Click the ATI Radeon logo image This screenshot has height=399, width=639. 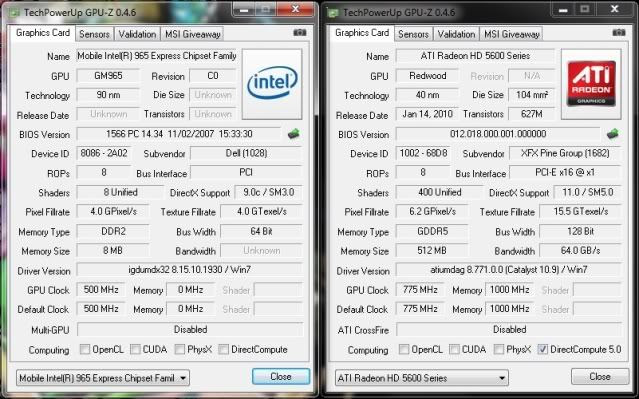pos(591,84)
